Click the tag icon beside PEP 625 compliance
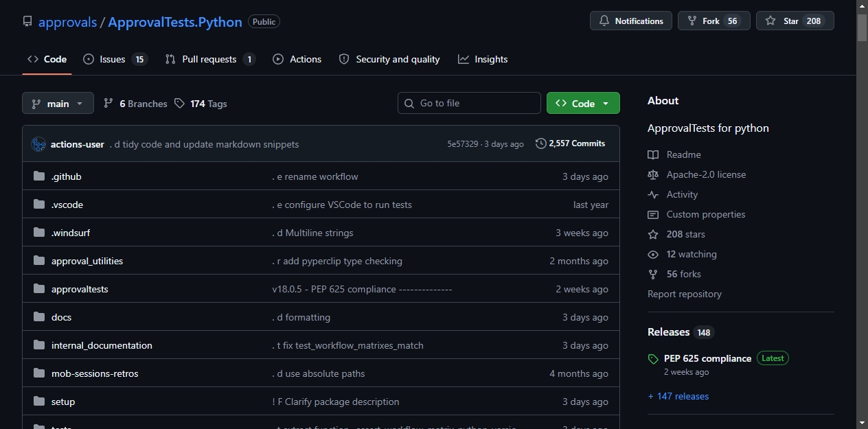 tap(653, 359)
